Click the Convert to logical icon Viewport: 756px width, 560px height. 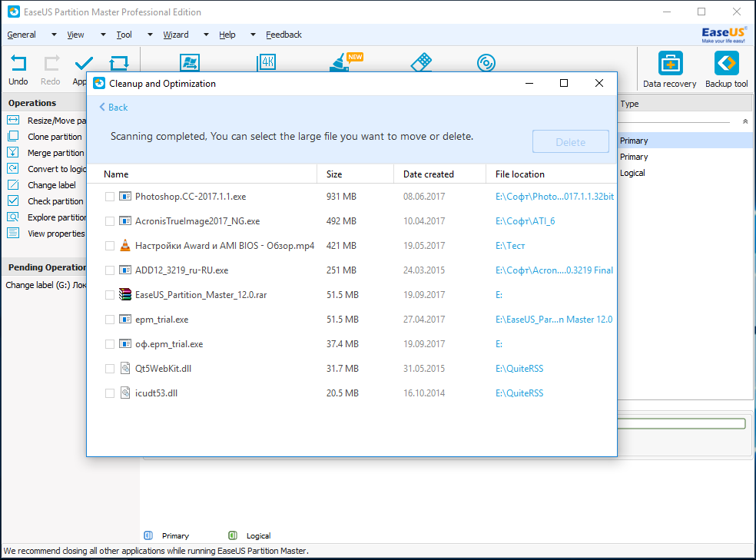pyautogui.click(x=13, y=169)
